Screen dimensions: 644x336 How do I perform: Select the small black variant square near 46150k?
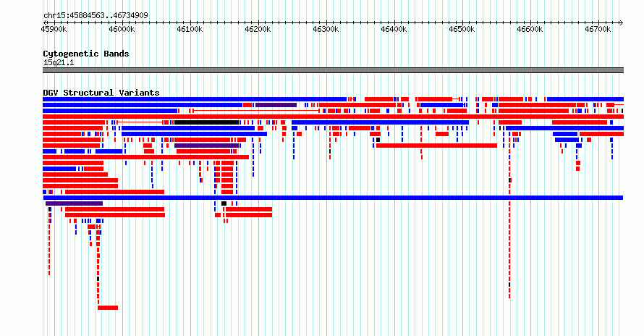pos(224,203)
